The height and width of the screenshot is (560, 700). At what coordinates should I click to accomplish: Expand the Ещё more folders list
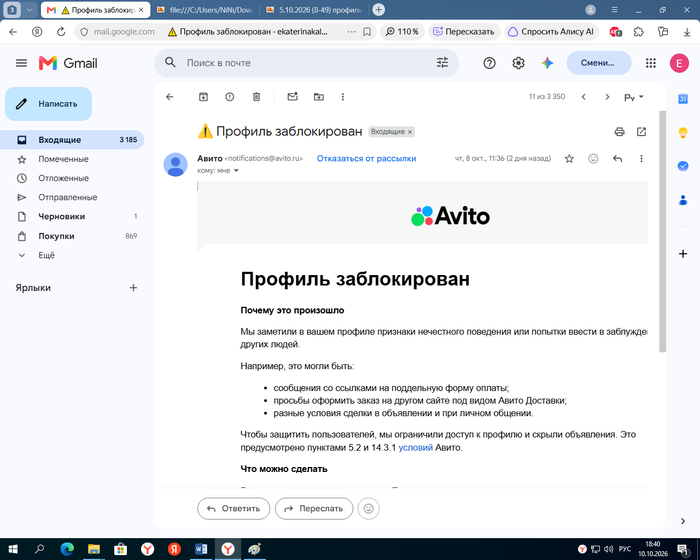point(72,255)
